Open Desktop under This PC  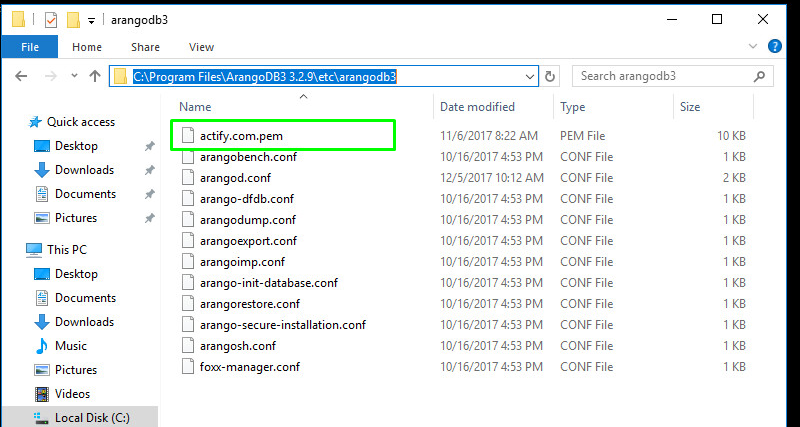(x=76, y=274)
